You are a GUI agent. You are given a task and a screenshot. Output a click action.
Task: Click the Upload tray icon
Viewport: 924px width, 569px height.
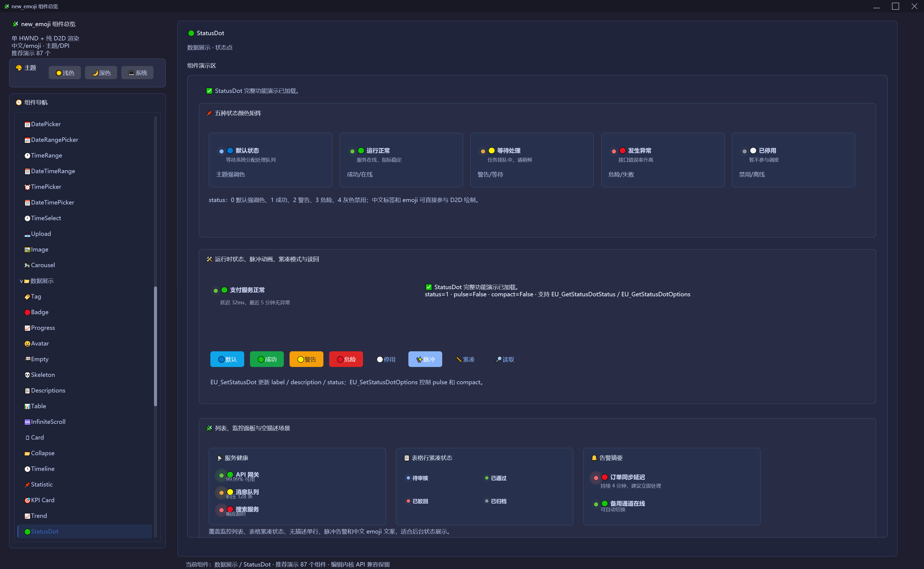tap(27, 234)
